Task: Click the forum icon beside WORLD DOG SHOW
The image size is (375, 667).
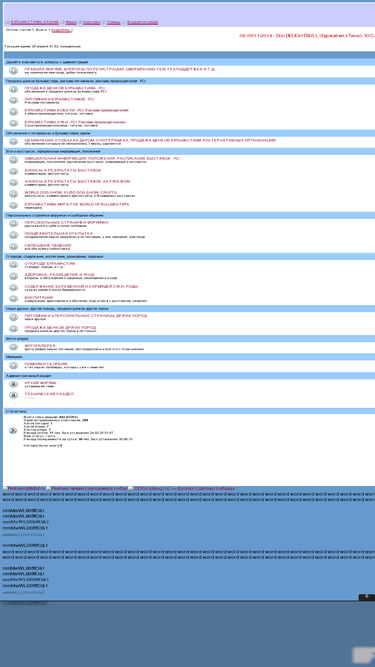Action: pyautogui.click(x=14, y=194)
